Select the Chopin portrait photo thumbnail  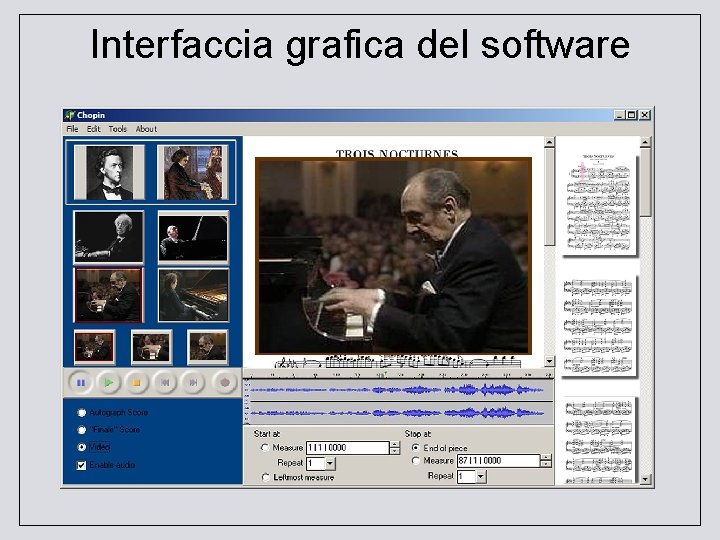109,173
